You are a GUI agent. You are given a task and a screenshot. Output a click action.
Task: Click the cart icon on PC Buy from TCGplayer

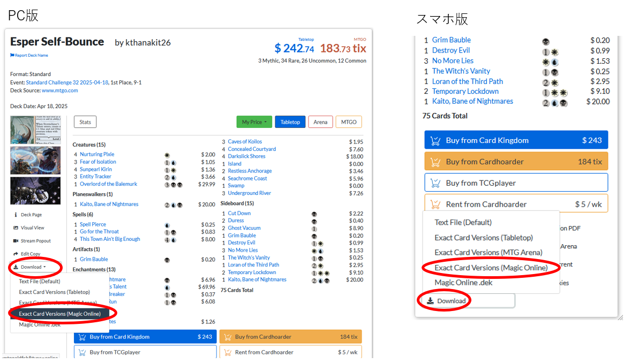[x=82, y=352]
